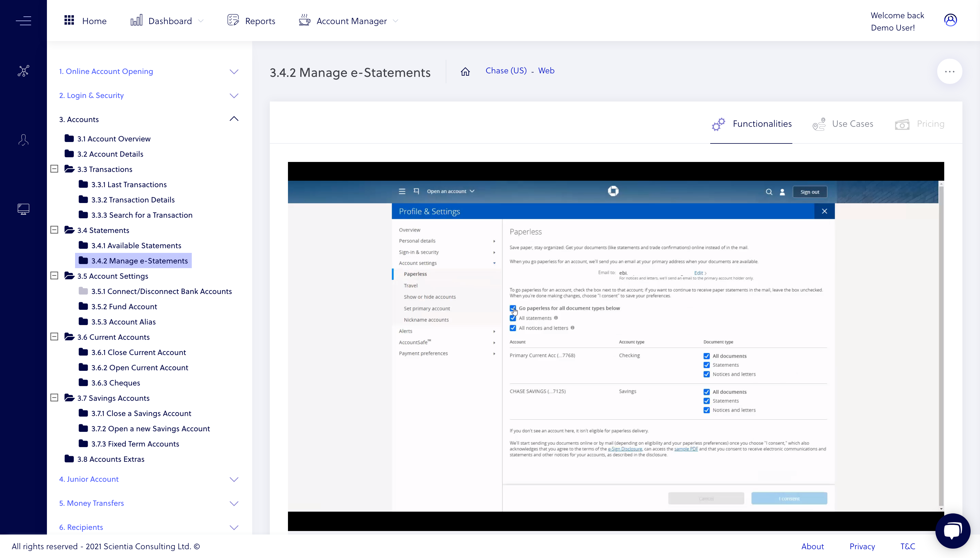
Task: Open the Open an account dropdown
Action: pos(451,191)
